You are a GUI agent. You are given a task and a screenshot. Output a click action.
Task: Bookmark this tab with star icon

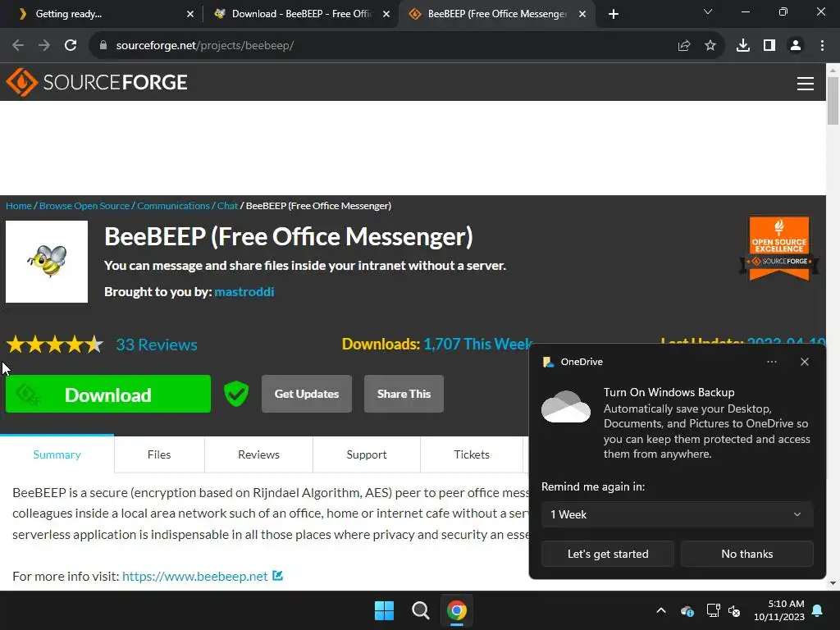(x=710, y=46)
